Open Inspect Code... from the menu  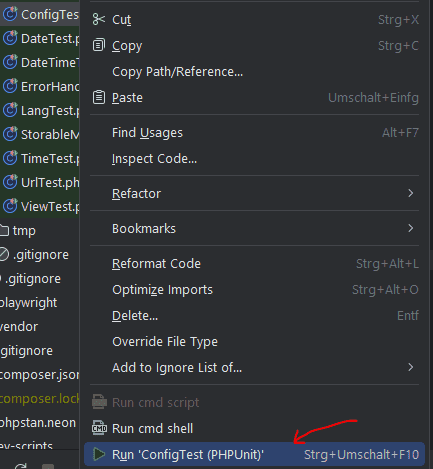(x=255, y=159)
